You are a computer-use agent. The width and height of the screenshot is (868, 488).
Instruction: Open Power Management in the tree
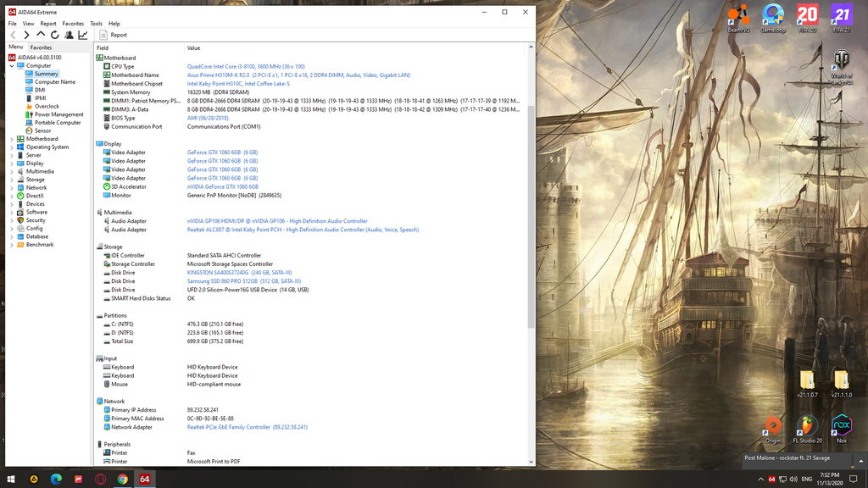pyautogui.click(x=58, y=114)
